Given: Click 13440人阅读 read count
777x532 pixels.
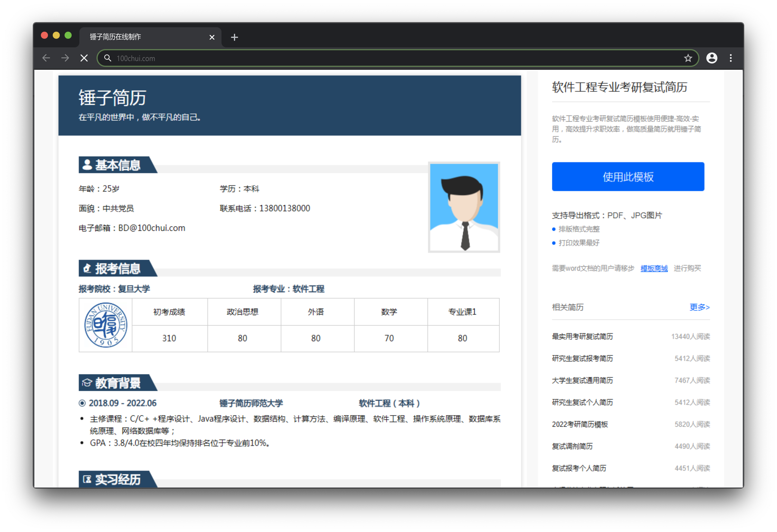Looking at the screenshot, I should coord(691,336).
